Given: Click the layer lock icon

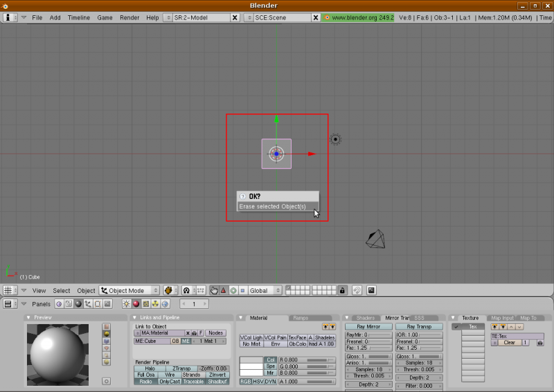Looking at the screenshot, I should coord(342,290).
